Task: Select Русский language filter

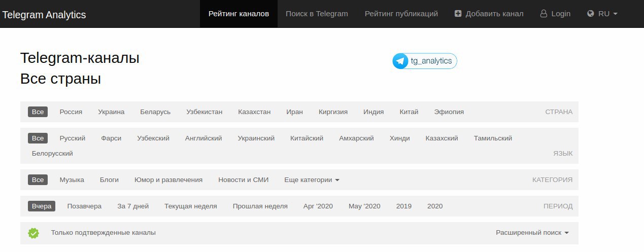Action: tap(73, 138)
